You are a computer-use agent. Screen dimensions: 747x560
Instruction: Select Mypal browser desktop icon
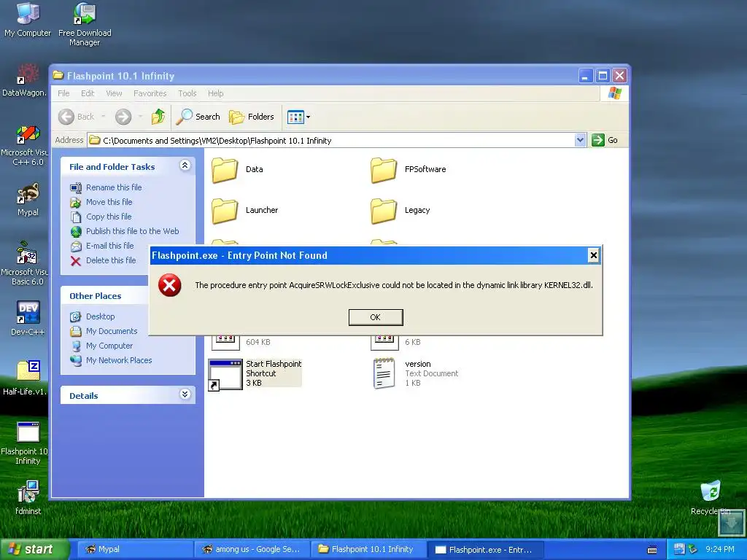coord(28,200)
